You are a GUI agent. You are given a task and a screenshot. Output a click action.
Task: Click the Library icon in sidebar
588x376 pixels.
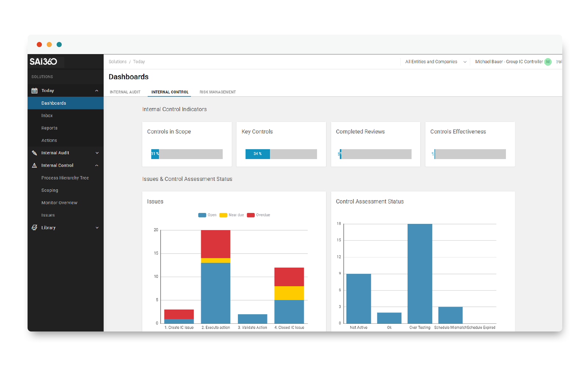click(35, 228)
